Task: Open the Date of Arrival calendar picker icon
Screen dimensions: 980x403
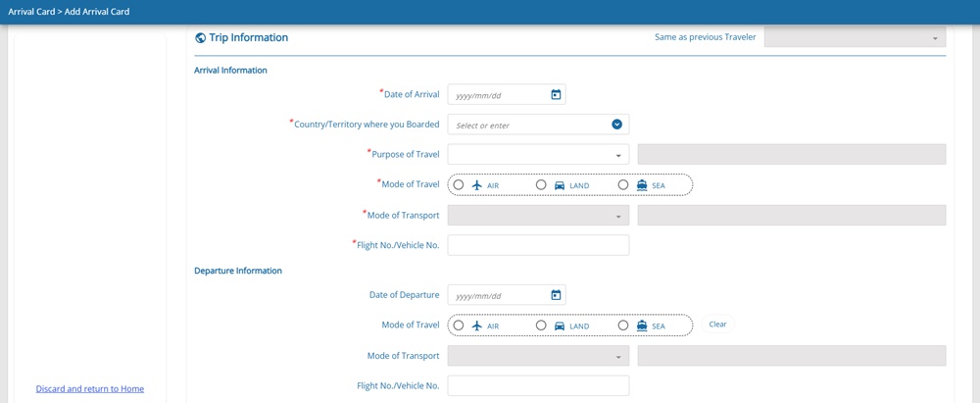Action: [x=556, y=94]
